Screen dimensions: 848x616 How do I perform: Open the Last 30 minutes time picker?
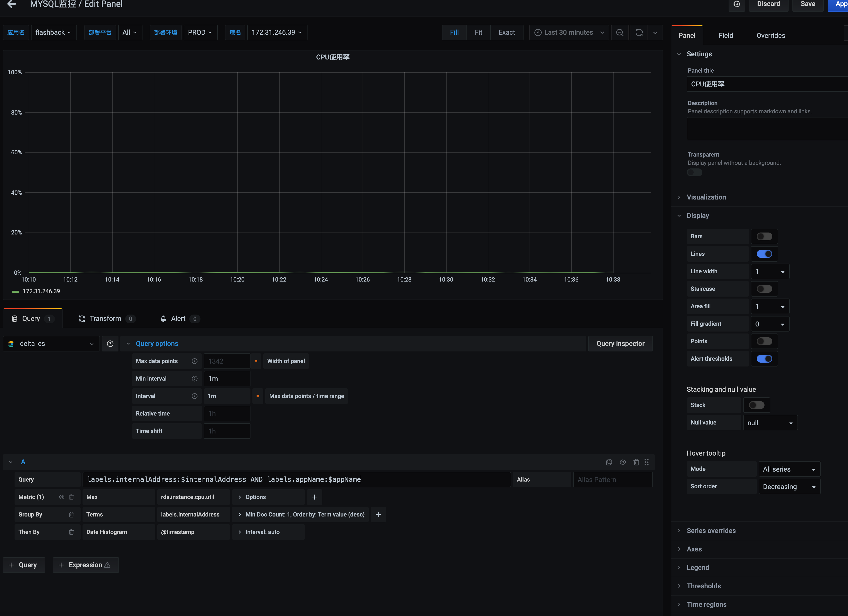click(569, 33)
